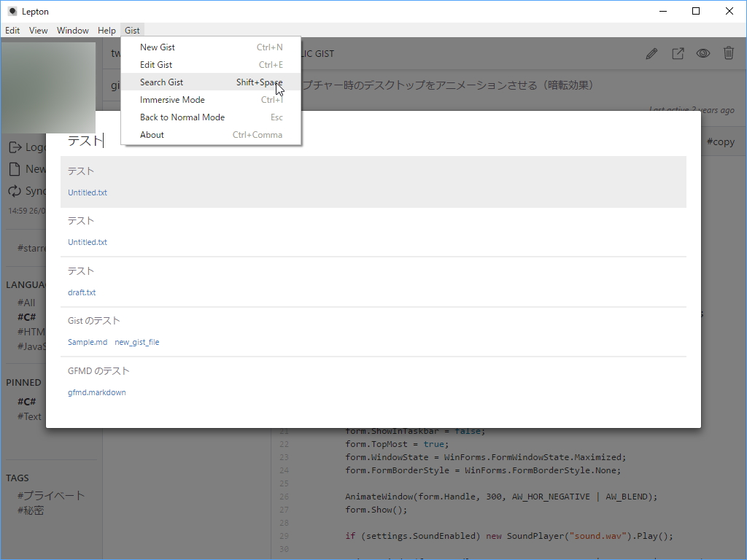Open the draft.txt file link

point(82,292)
